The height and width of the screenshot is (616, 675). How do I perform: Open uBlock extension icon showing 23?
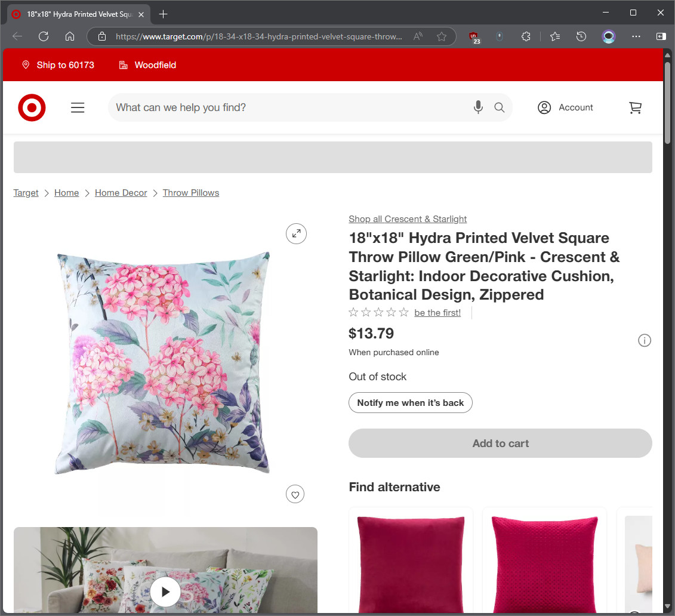[x=474, y=38]
